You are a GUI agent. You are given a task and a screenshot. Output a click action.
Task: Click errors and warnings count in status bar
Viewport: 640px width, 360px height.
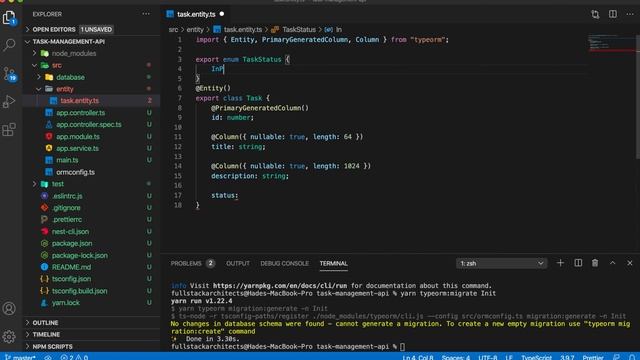coord(74,357)
